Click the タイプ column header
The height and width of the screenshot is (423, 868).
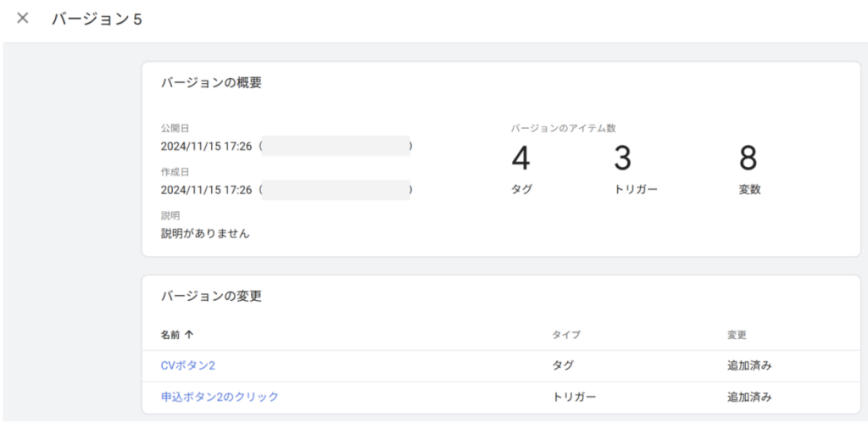565,335
